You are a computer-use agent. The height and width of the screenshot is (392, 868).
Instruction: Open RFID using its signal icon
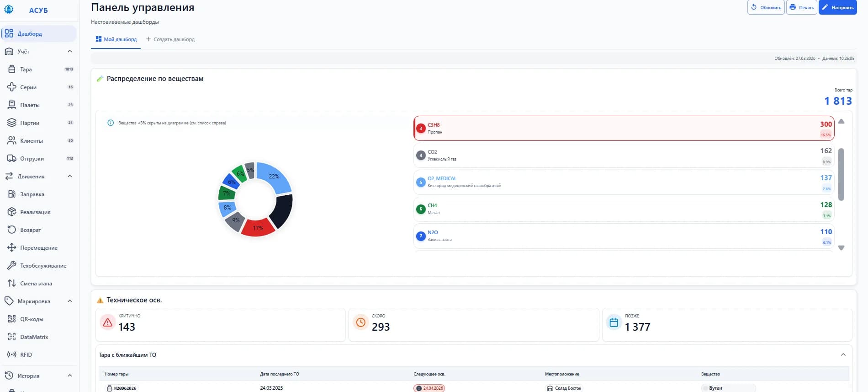pyautogui.click(x=12, y=354)
